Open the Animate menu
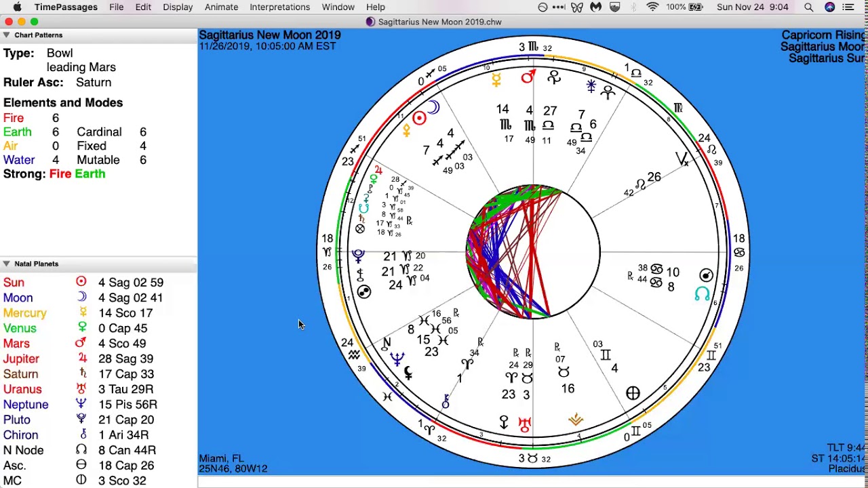The height and width of the screenshot is (488, 868). pyautogui.click(x=222, y=7)
